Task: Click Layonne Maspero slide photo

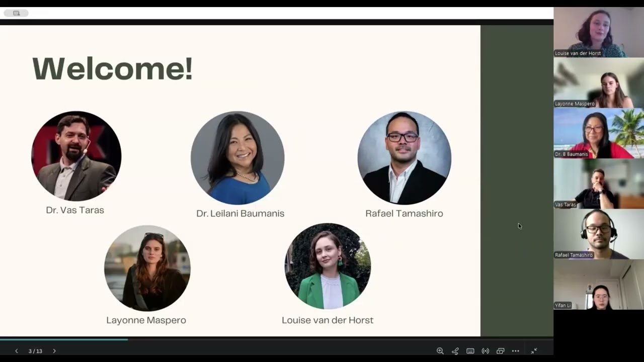Action: pyautogui.click(x=147, y=268)
